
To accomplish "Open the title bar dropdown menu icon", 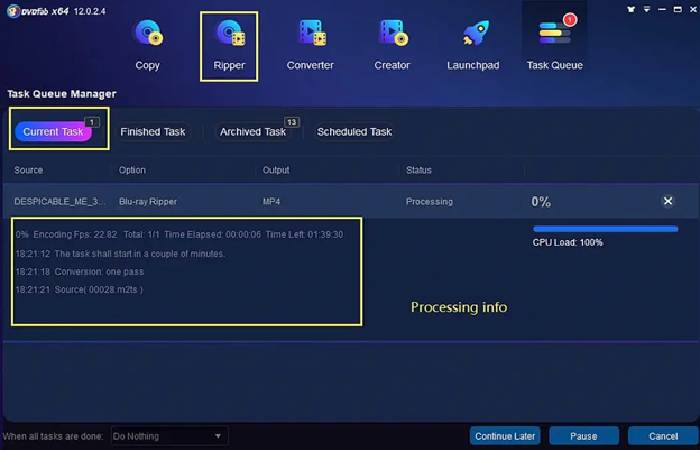I will point(647,9).
